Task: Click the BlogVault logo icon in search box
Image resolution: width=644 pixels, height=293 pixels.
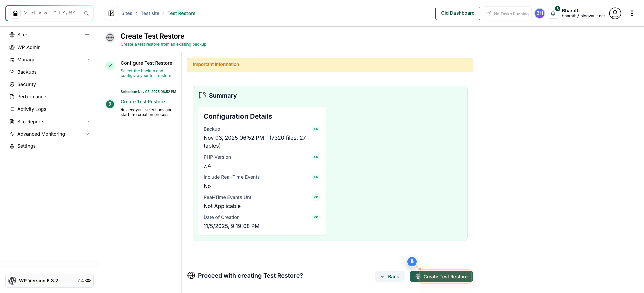Action: pos(15,13)
